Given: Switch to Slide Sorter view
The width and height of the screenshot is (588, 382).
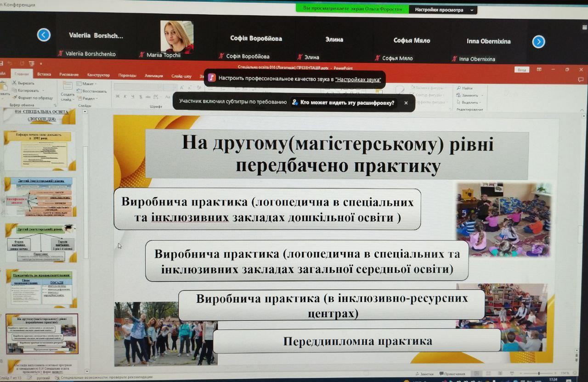Looking at the screenshot, I should point(489,373).
